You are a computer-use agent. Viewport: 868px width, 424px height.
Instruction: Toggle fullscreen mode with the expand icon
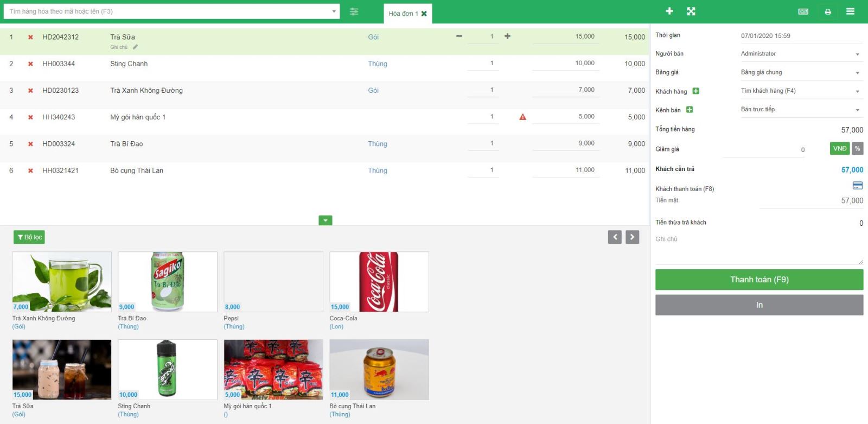[x=691, y=11]
